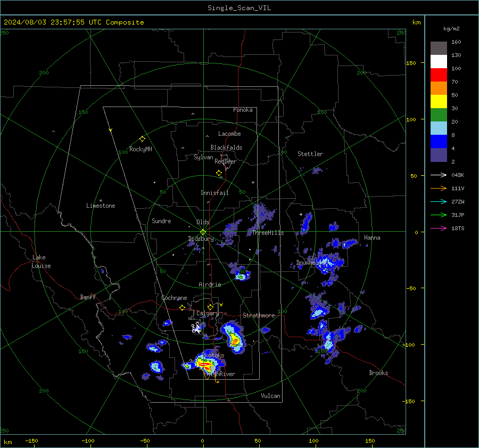This screenshot has height=448, width=479.
Task: Click the white storm track cluster southwest of Calgary
Action: coord(196,328)
